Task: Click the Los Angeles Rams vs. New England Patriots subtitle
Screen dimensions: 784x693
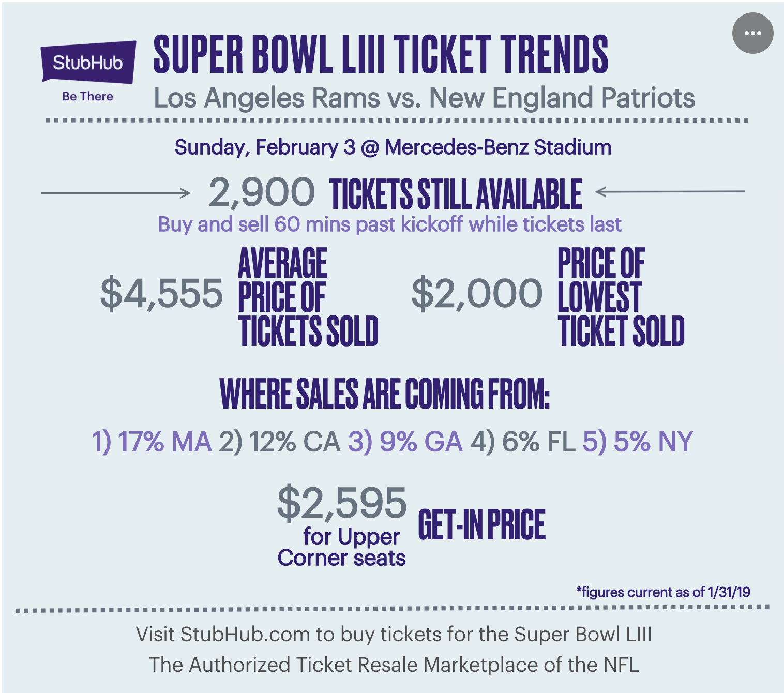Action: (x=424, y=98)
